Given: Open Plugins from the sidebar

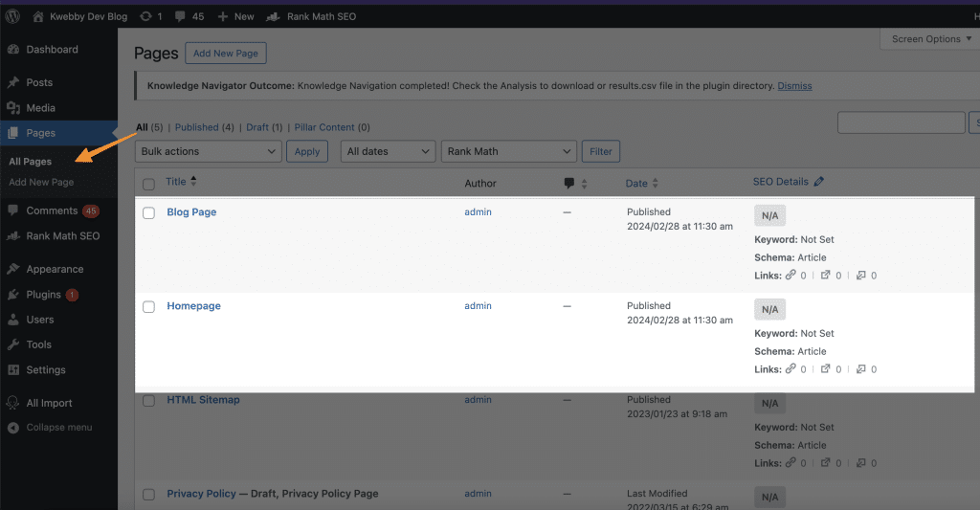Looking at the screenshot, I should (x=44, y=295).
